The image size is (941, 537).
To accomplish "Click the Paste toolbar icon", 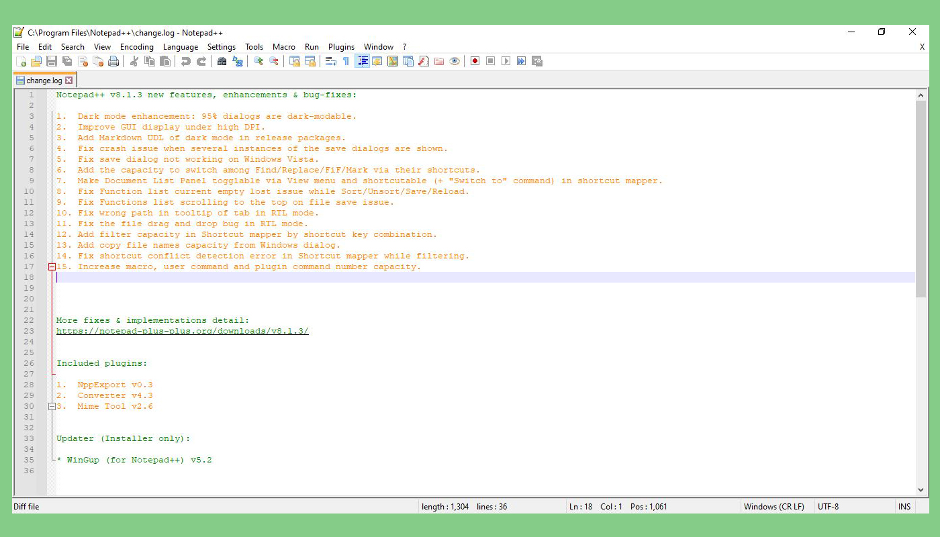I will (165, 61).
